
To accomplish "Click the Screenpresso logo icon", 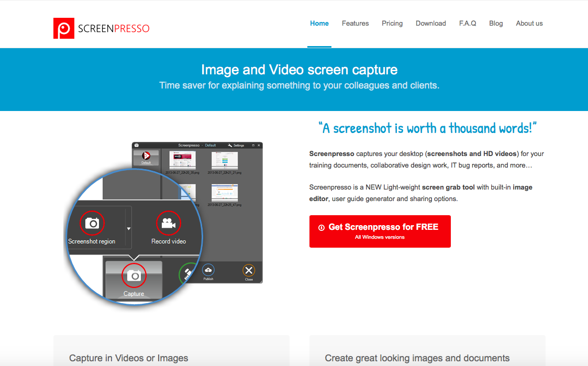I will (x=64, y=28).
